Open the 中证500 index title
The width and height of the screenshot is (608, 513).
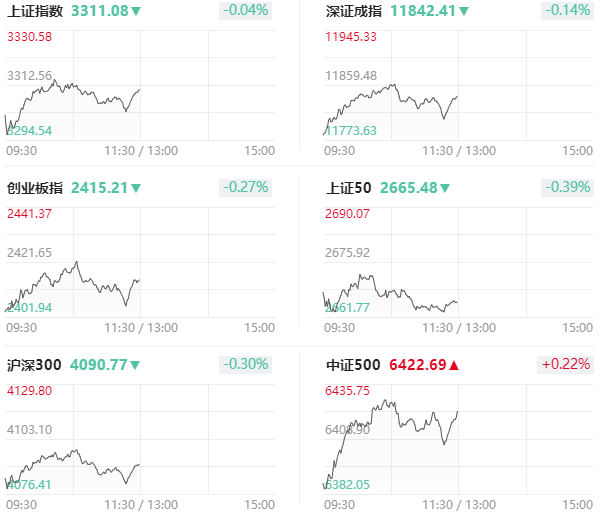[x=353, y=365]
